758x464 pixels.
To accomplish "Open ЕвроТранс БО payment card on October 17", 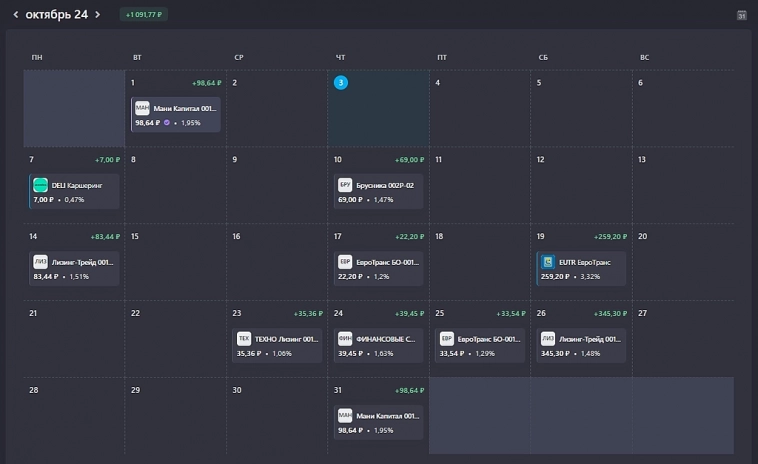I will [378, 268].
